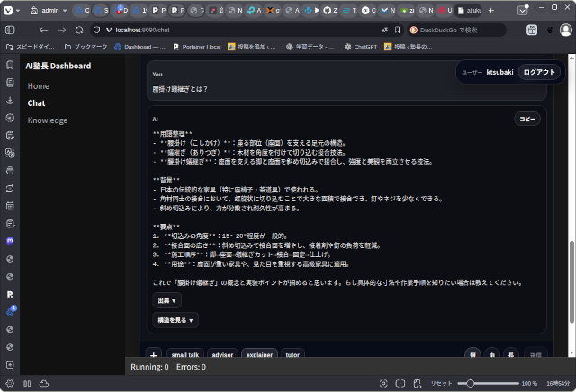Expand the 構造を見る section
The width and height of the screenshot is (576, 392).
(x=175, y=320)
